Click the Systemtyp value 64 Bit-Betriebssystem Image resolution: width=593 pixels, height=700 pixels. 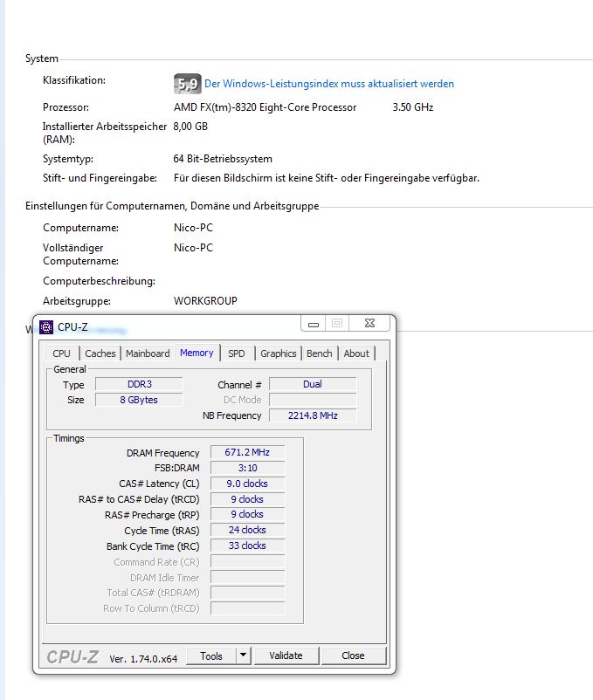tap(223, 159)
